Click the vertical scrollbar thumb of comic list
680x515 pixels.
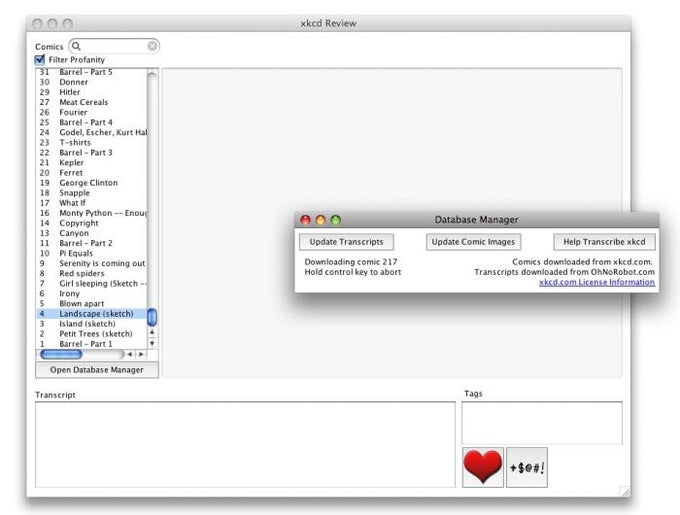click(152, 317)
